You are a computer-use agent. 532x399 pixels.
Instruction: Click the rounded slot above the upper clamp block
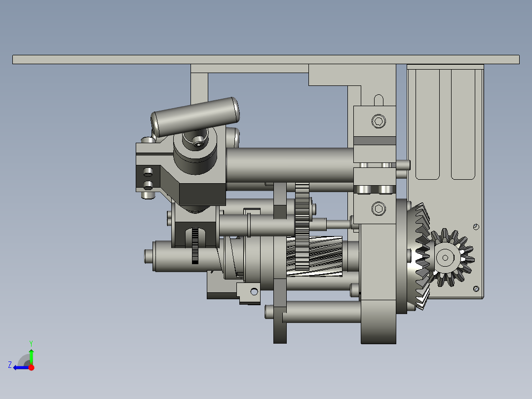379,100
